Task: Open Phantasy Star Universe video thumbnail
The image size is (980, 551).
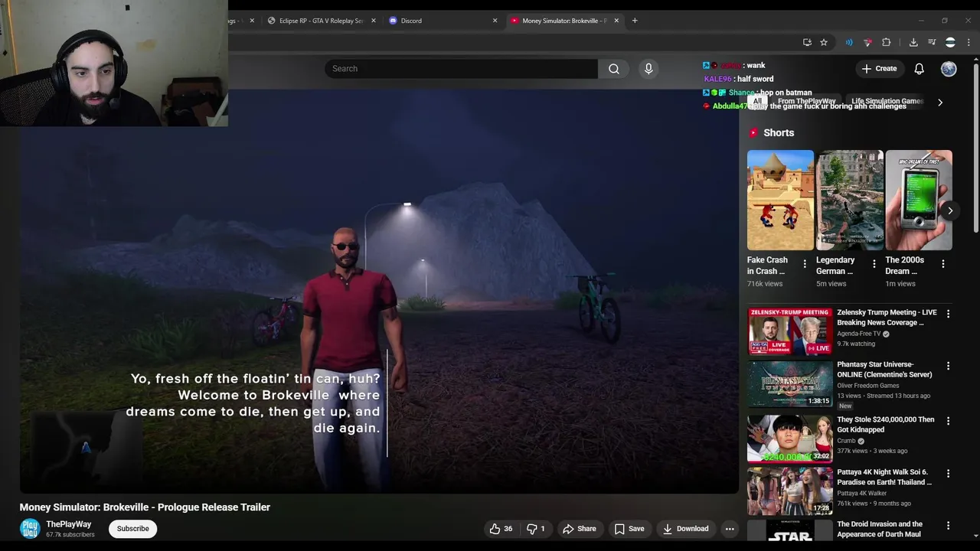Action: point(789,384)
